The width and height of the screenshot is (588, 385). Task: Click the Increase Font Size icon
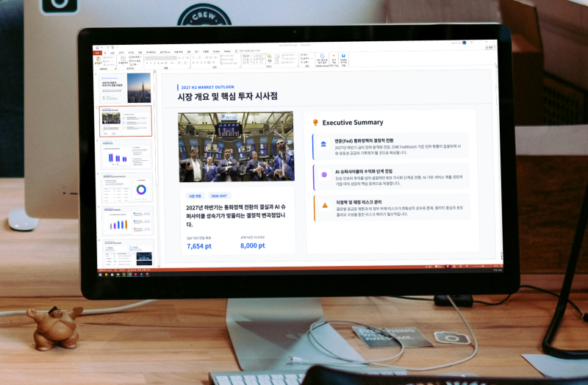point(179,58)
